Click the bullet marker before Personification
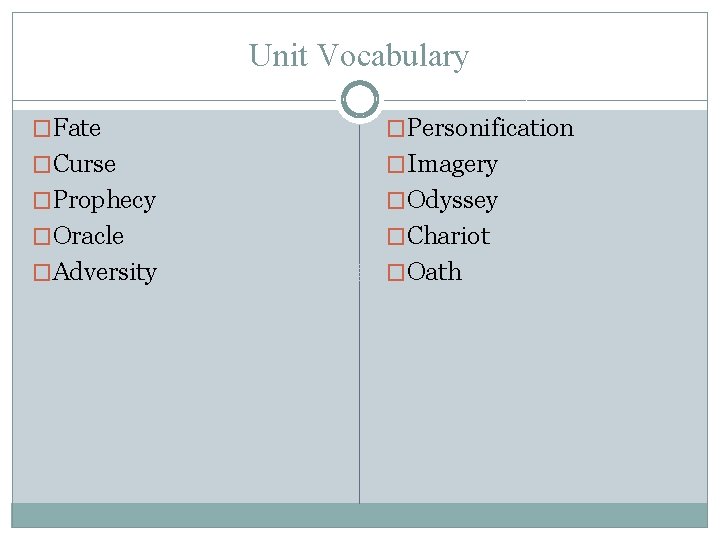 (398, 129)
